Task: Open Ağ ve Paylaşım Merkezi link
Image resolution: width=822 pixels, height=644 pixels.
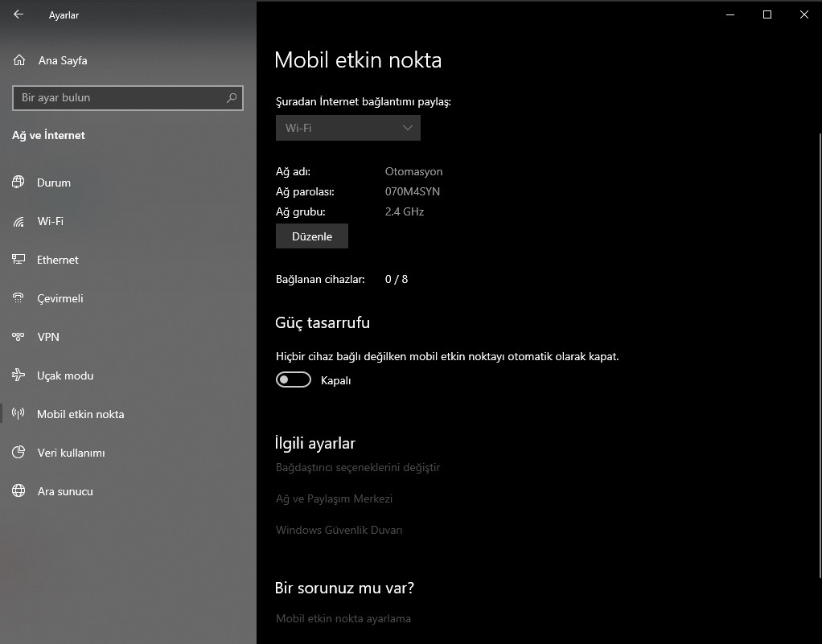Action: [x=334, y=498]
